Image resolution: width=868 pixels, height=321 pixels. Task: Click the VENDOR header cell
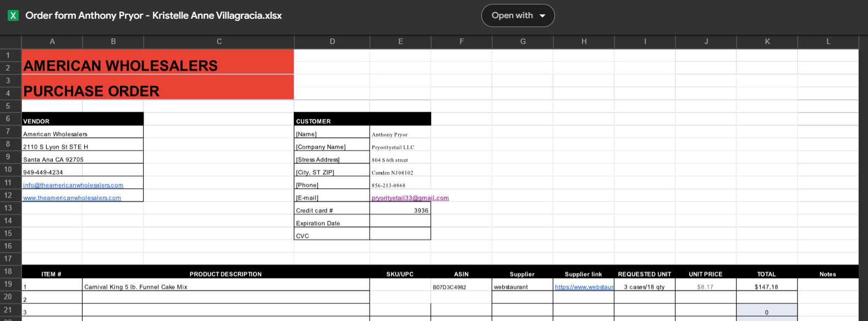coord(83,119)
